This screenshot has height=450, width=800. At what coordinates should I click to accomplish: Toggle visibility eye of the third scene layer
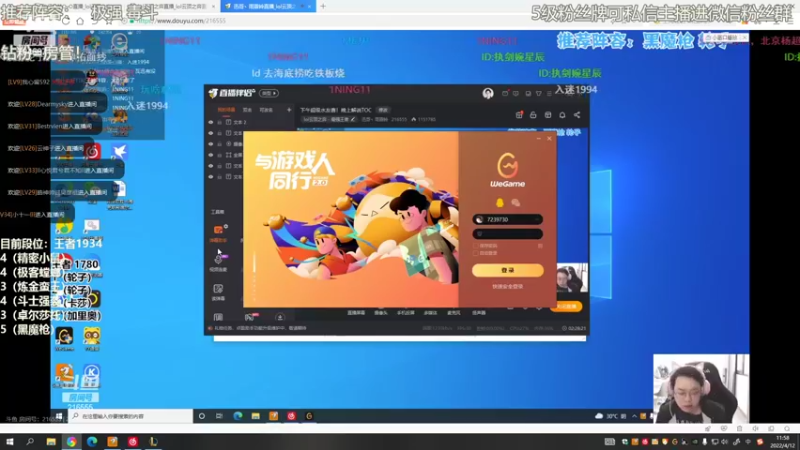[x=211, y=144]
